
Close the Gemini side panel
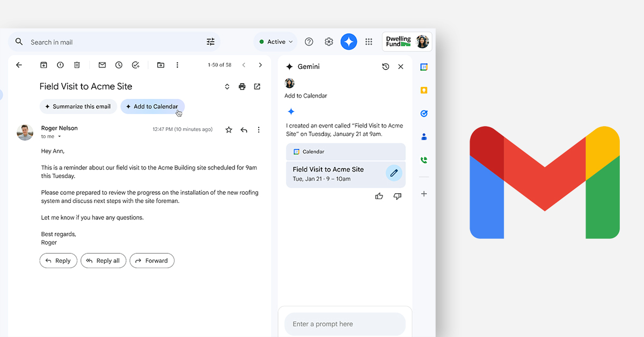(400, 67)
